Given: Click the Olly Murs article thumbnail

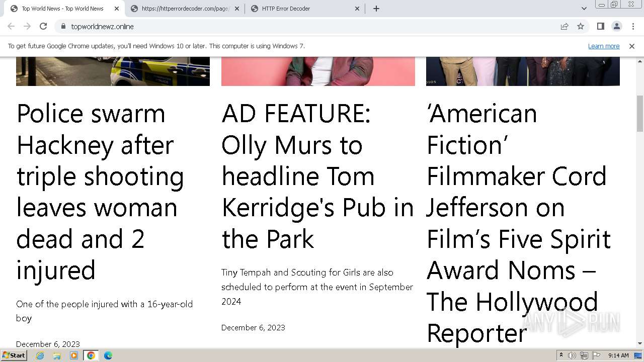Looking at the screenshot, I should pyautogui.click(x=318, y=71).
